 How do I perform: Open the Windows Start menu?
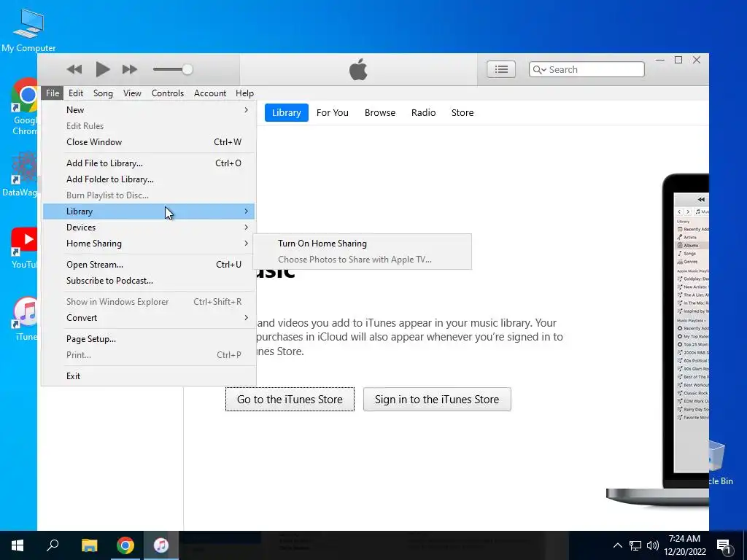click(18, 545)
